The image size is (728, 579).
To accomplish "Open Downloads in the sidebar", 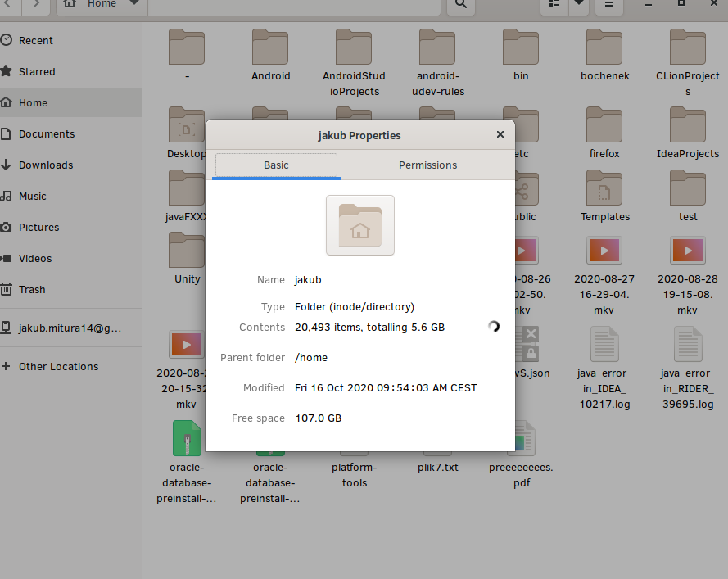I will [70, 165].
